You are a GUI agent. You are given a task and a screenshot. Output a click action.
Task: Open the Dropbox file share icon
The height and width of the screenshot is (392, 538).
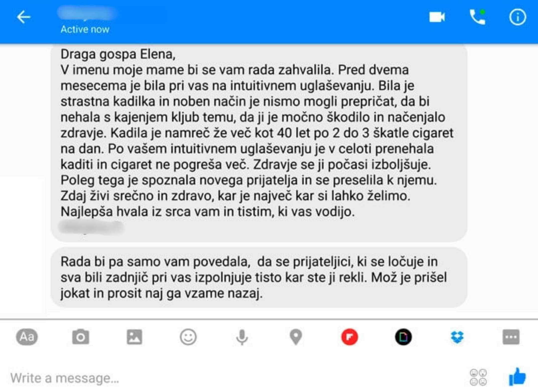pyautogui.click(x=457, y=337)
